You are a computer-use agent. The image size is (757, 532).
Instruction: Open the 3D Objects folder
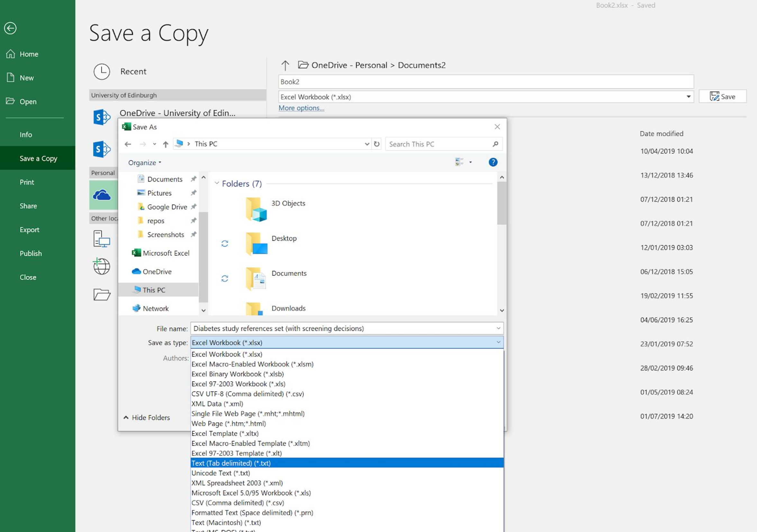point(288,203)
